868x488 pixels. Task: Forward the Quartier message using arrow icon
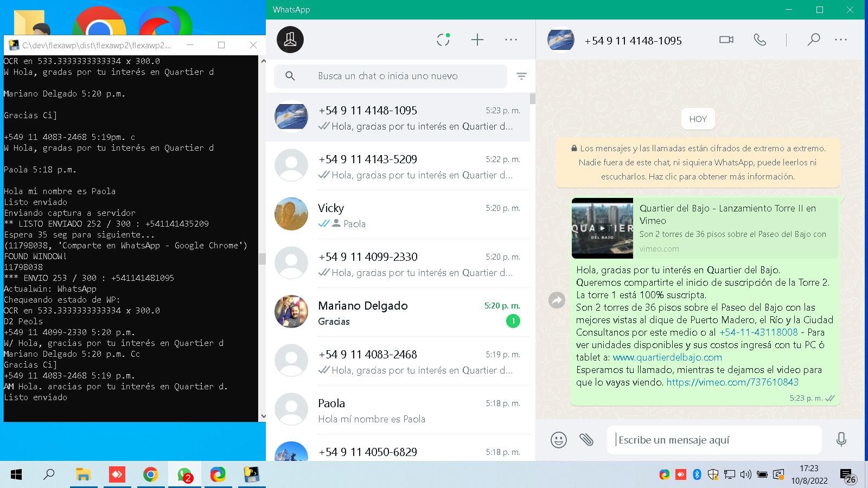click(x=557, y=300)
